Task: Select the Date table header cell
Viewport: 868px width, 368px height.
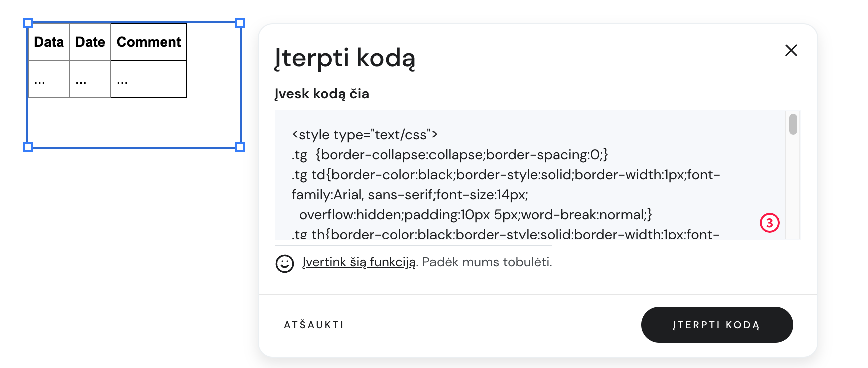Action: pos(90,42)
